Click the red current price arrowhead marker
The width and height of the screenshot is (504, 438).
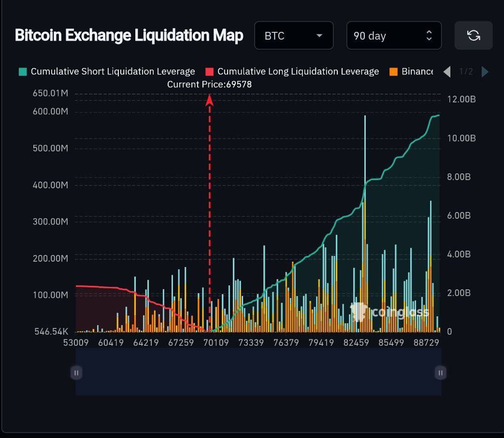(210, 100)
